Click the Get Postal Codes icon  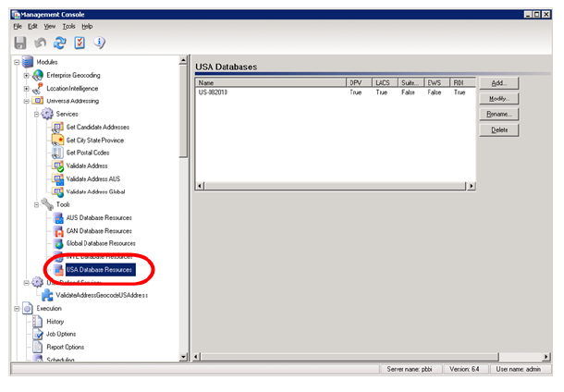[57, 153]
